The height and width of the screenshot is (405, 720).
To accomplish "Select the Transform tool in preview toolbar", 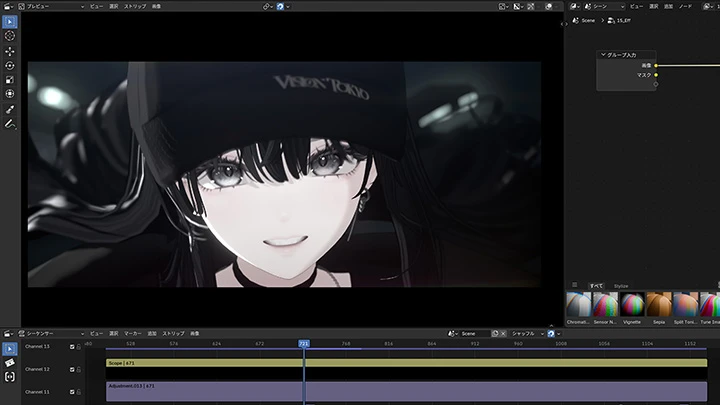I will click(x=10, y=94).
